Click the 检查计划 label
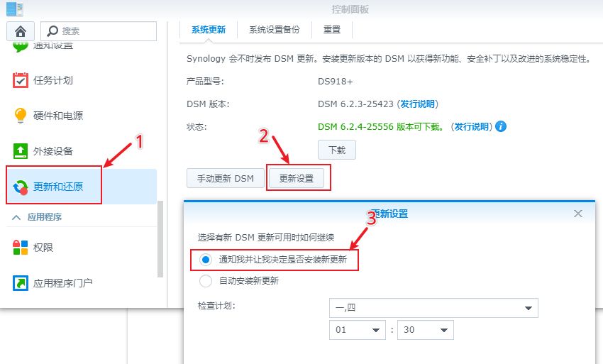Viewport: 603px width, 364px height. (x=216, y=306)
